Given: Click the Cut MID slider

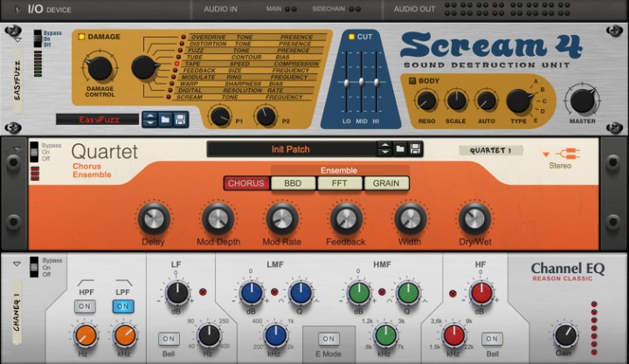Looking at the screenshot, I should 362,82.
